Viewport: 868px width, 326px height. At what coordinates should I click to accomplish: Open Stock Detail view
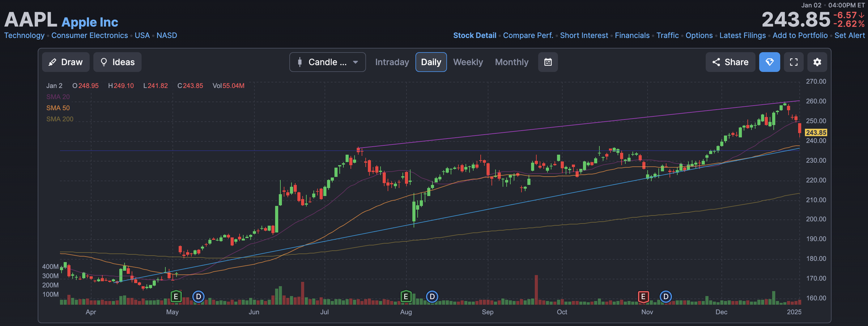coord(474,35)
